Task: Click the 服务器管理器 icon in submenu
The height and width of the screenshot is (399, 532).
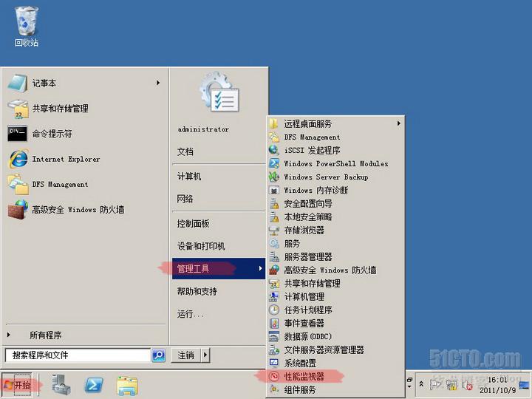Action: (x=274, y=257)
